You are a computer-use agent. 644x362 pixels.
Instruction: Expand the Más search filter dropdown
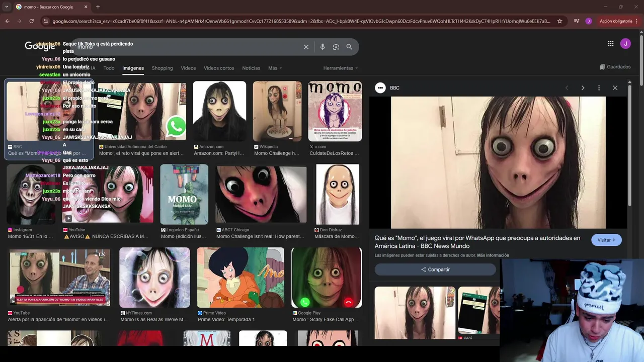tap(275, 68)
